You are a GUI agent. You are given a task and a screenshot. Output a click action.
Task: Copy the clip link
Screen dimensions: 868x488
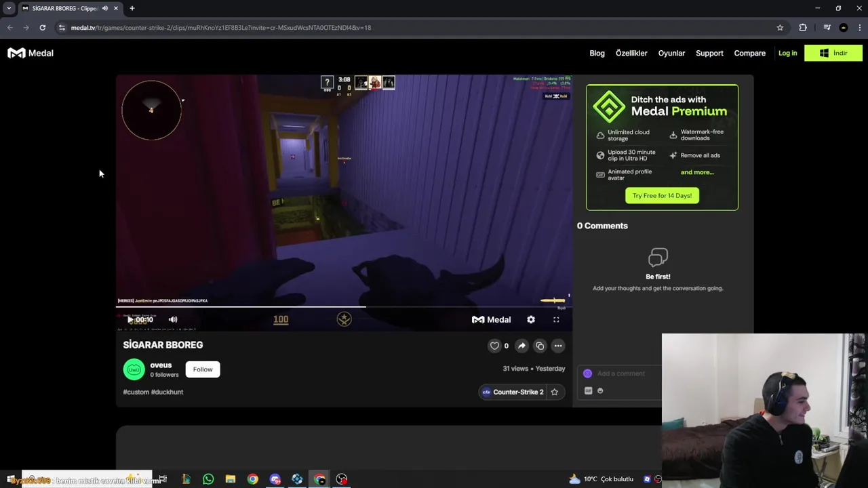(540, 346)
